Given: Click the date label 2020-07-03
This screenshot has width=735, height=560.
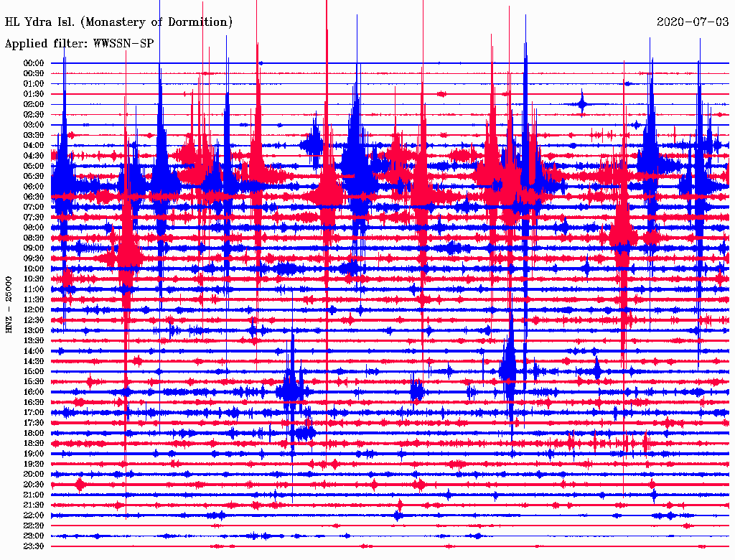Looking at the screenshot, I should coord(693,22).
